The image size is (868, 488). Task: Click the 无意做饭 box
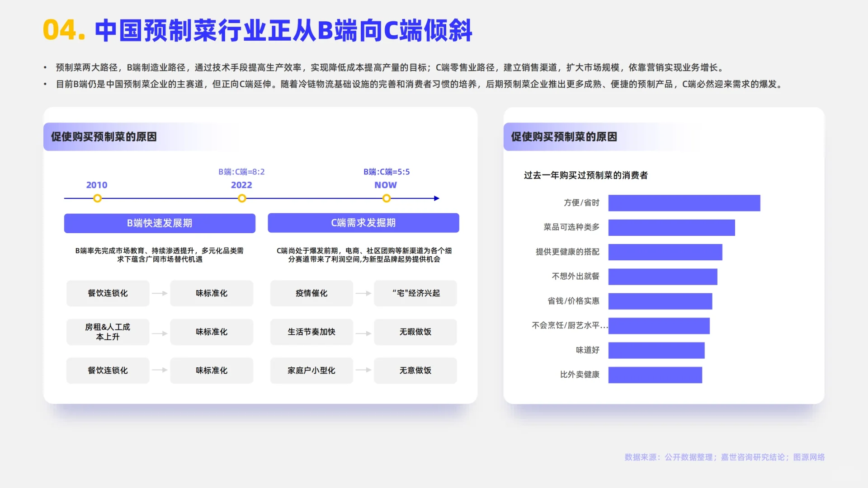415,371
